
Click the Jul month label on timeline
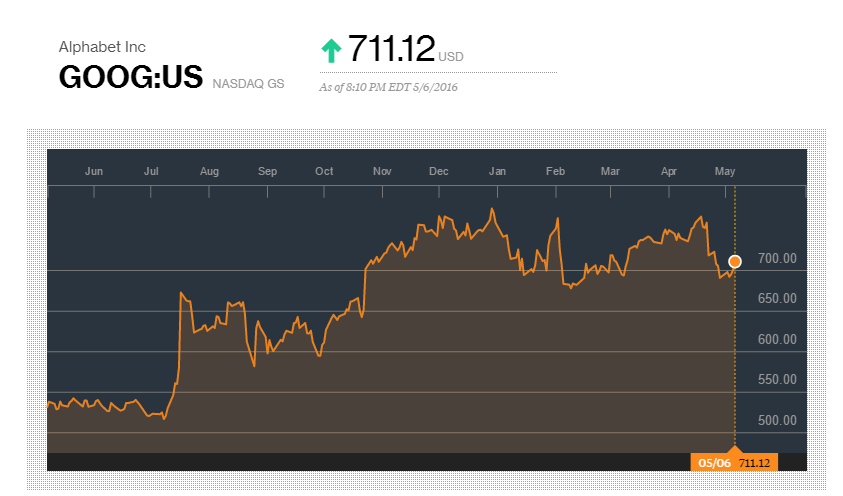pyautogui.click(x=151, y=171)
